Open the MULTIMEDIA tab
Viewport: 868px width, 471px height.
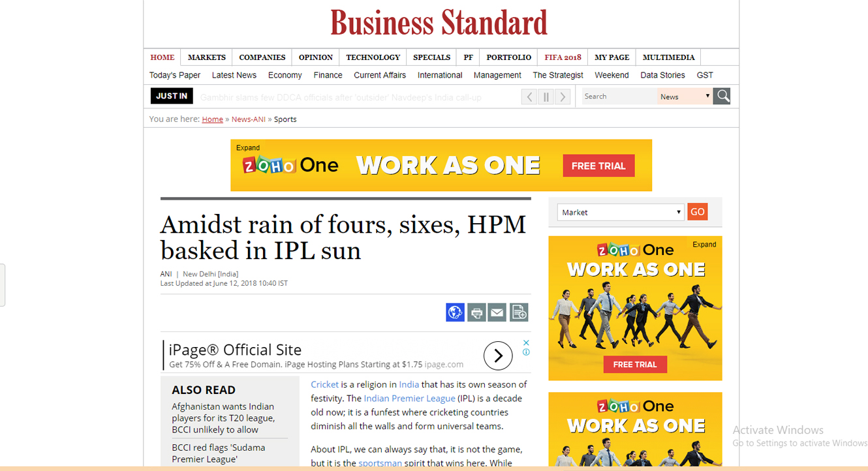pos(669,57)
